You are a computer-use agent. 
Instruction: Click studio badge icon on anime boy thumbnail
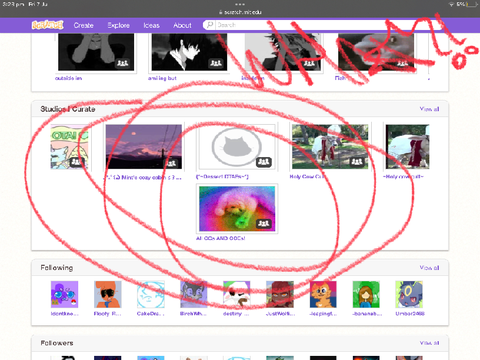click(x=216, y=63)
